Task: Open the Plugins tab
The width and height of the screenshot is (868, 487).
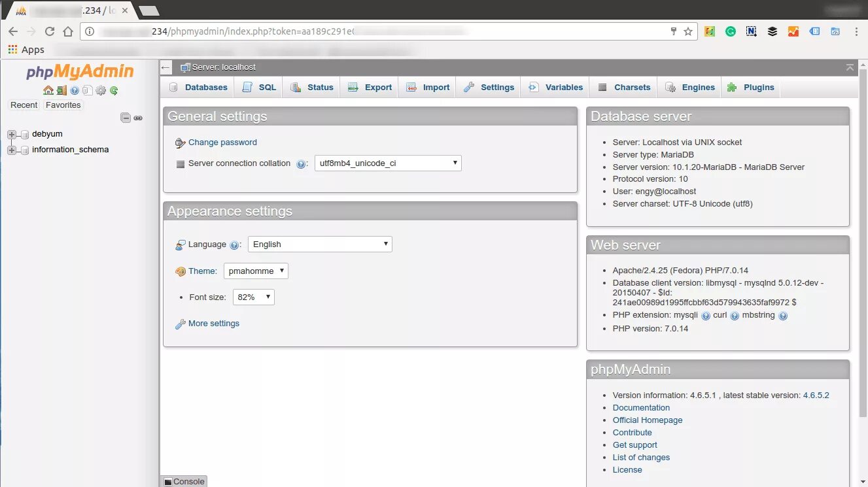Action: click(751, 88)
